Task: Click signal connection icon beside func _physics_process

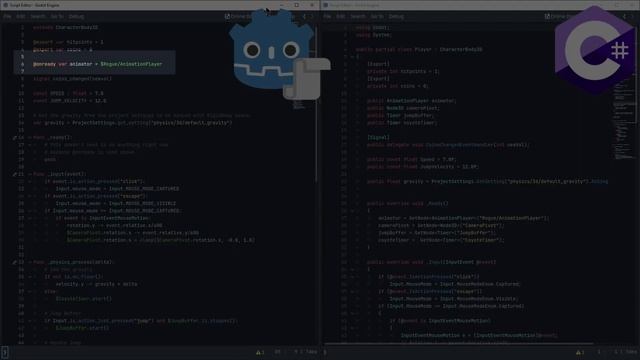Action: pyautogui.click(x=14, y=262)
